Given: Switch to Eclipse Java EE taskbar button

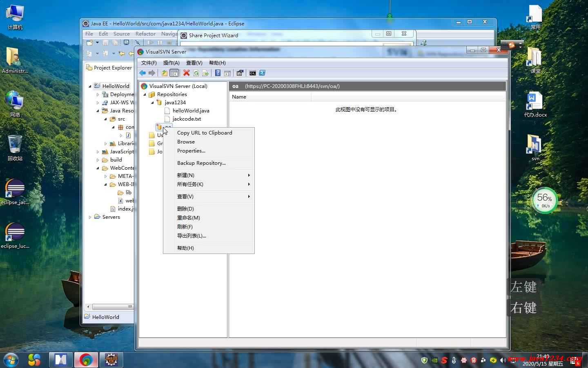Looking at the screenshot, I should 111,359.
